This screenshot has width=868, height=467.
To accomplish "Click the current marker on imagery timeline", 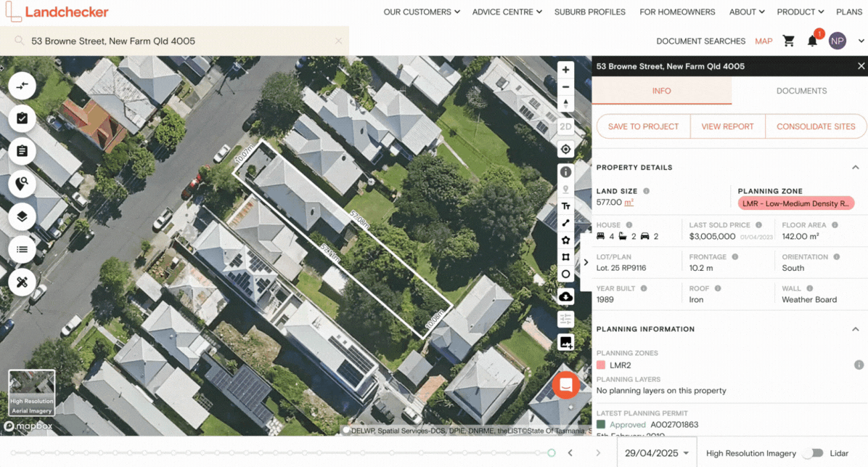I will 552,453.
